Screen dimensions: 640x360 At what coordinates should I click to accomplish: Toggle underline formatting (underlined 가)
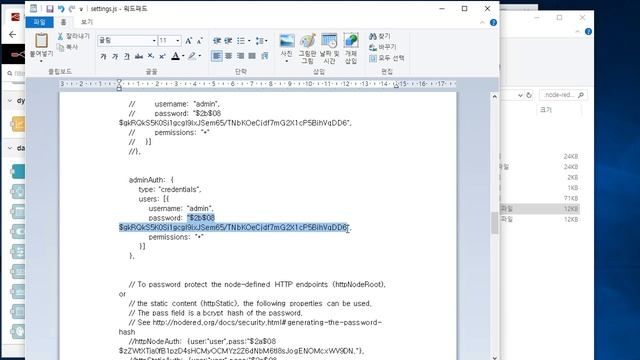click(x=127, y=56)
